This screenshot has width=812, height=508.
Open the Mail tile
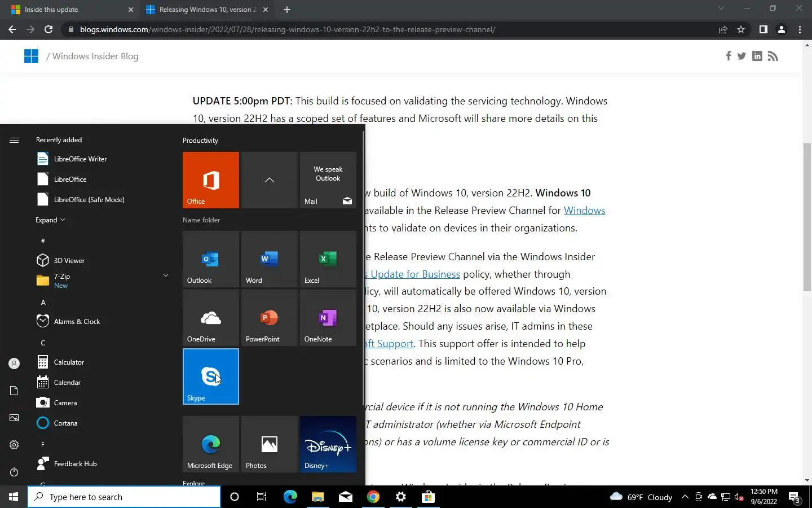coord(328,180)
